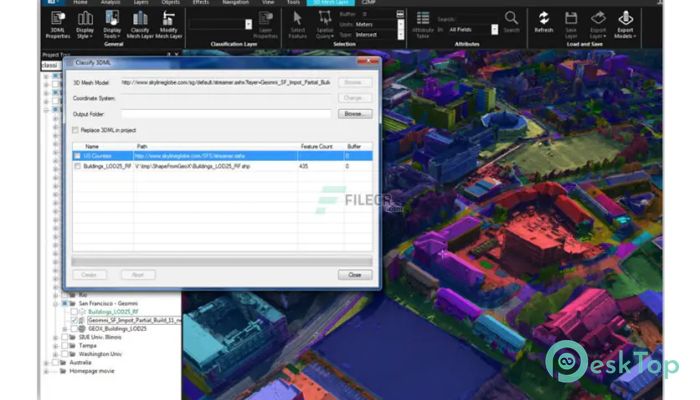700x400 pixels.
Task: Click the Buffer value input field
Action: click(379, 14)
